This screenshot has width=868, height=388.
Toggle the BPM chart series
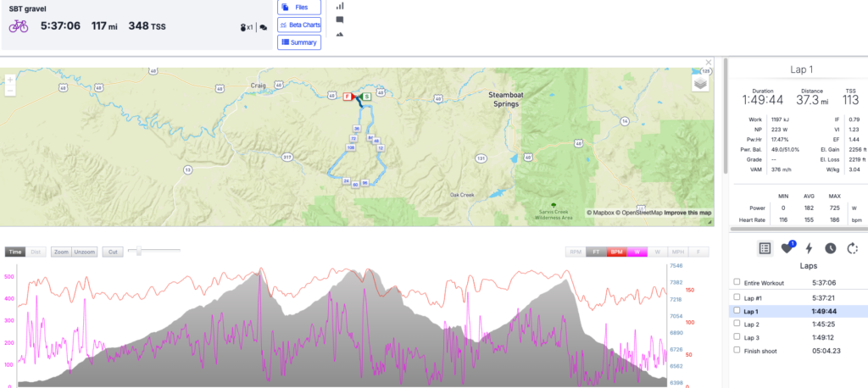click(x=616, y=252)
